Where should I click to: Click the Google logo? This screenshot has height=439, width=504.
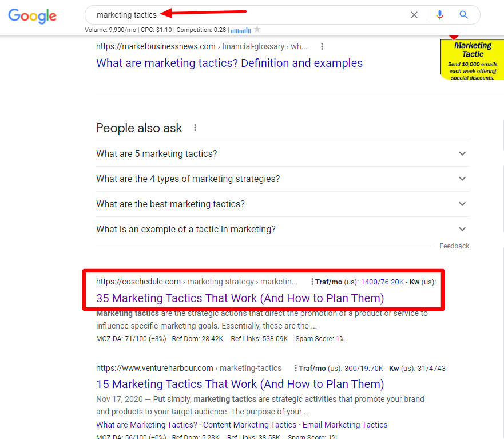[x=32, y=16]
